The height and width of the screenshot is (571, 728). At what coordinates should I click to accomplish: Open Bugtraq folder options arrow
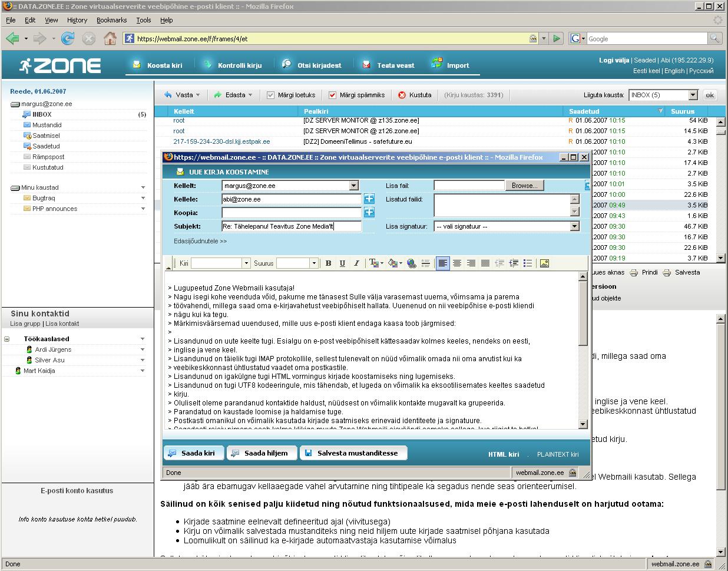tap(143, 199)
